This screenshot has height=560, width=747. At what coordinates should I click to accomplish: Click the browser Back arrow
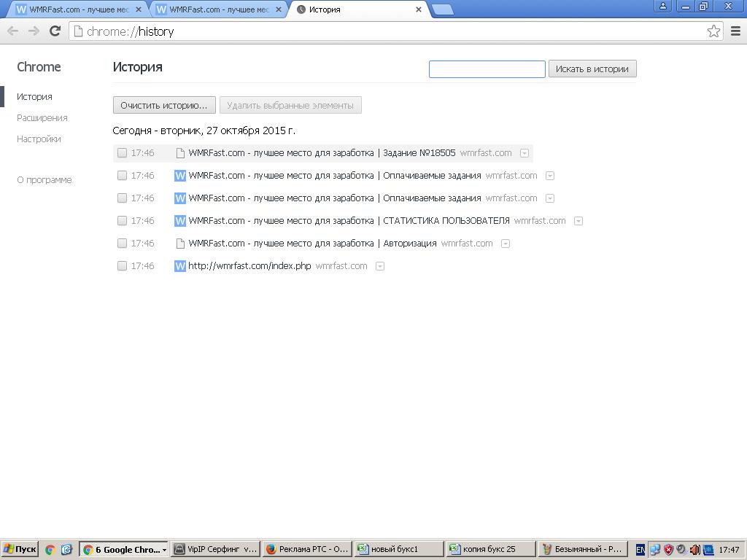13,31
